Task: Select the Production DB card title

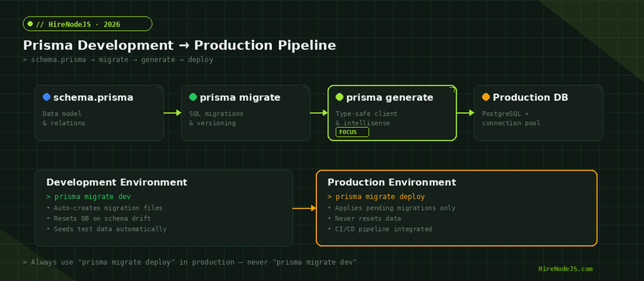Action: pyautogui.click(x=531, y=98)
